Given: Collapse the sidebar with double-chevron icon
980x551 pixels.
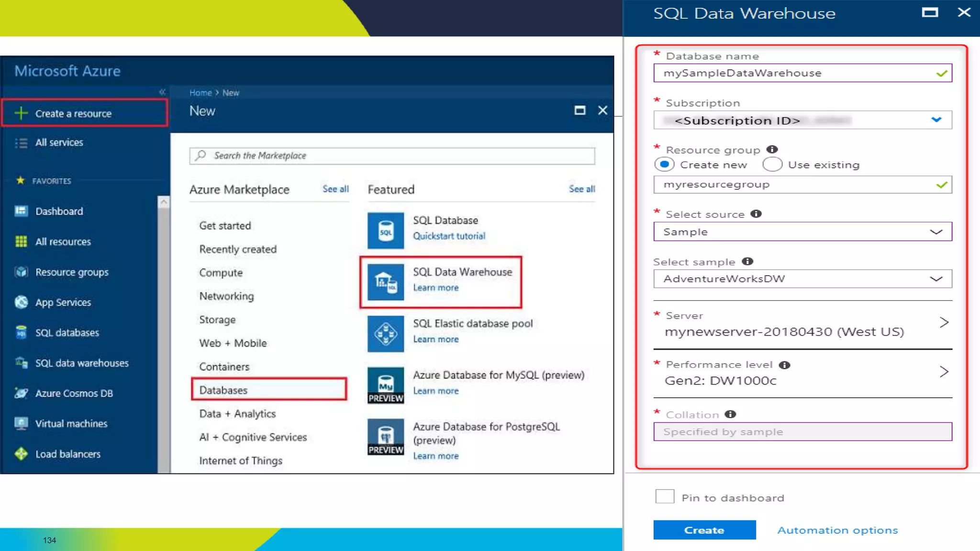Looking at the screenshot, I should pos(162,92).
